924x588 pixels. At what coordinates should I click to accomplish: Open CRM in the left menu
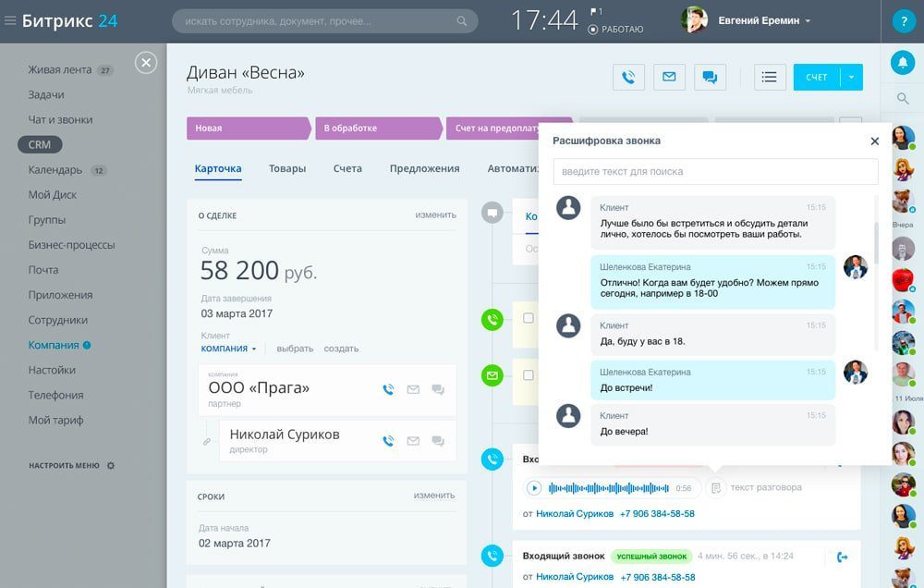point(40,145)
